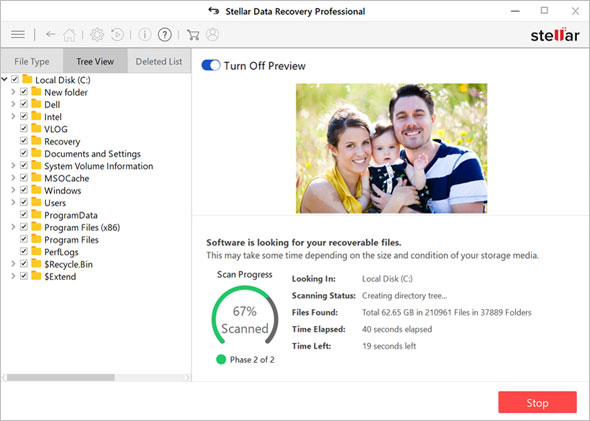The width and height of the screenshot is (590, 421).
Task: Open the hamburger menu in toolbar
Action: point(18,35)
